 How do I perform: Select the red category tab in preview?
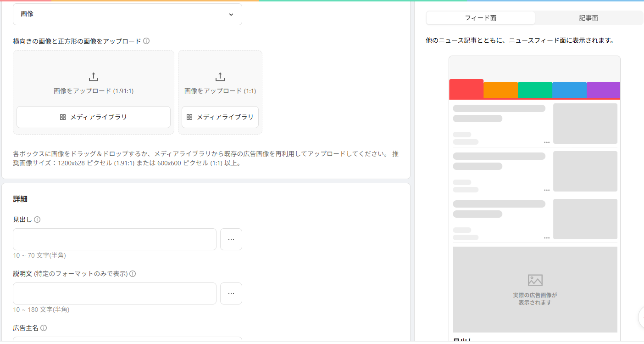[466, 89]
